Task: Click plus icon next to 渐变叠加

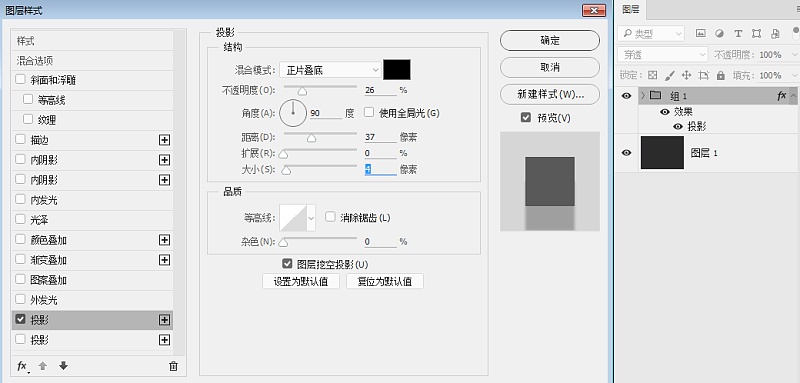Action: (x=164, y=260)
